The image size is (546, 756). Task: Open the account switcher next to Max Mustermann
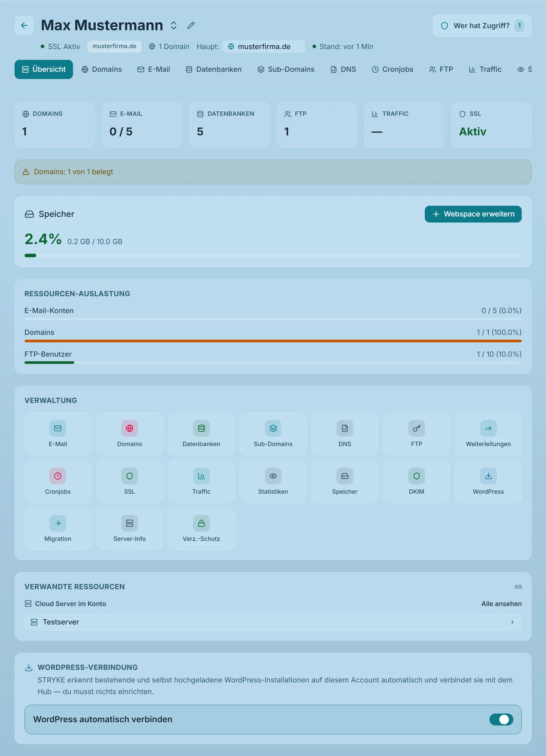(x=173, y=26)
